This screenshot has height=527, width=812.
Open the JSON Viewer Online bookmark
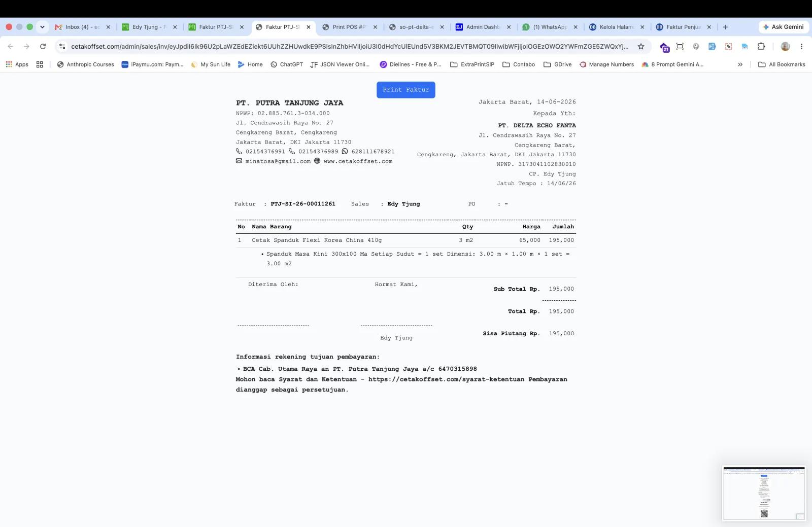pos(340,64)
